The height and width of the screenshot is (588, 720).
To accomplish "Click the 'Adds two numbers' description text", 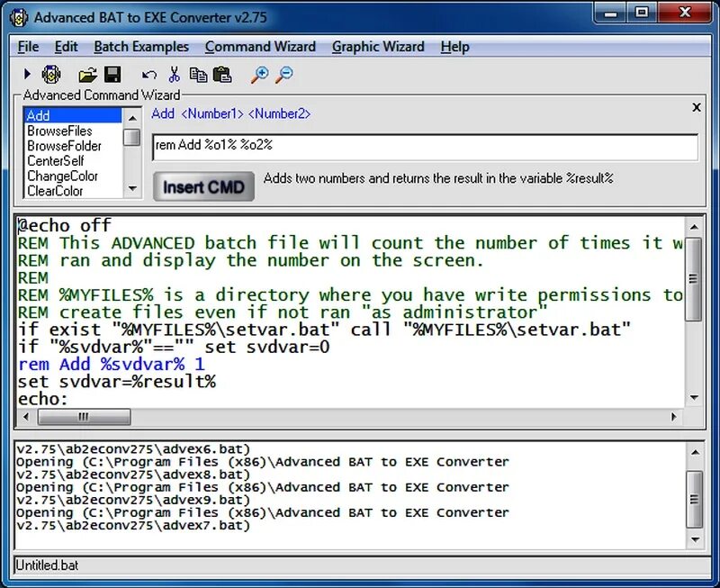I will click(438, 178).
